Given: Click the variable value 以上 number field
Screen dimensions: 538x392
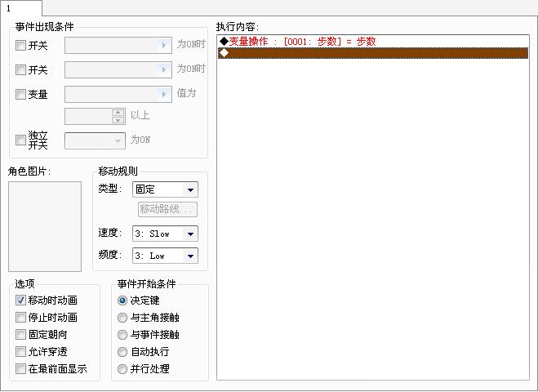Looking at the screenshot, I should click(x=95, y=116).
